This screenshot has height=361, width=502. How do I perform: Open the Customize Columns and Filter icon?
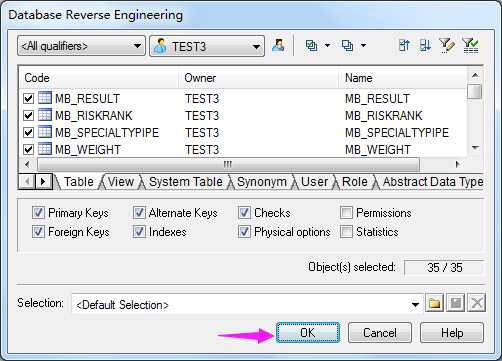[447, 46]
